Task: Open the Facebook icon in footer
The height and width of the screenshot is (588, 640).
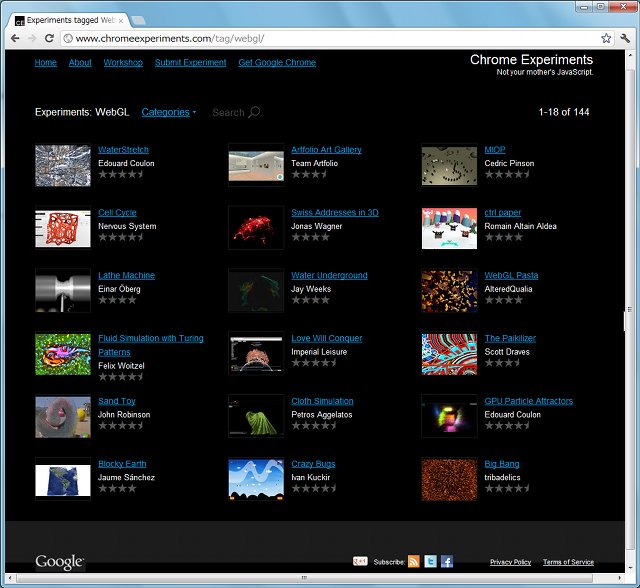Action: pos(447,561)
